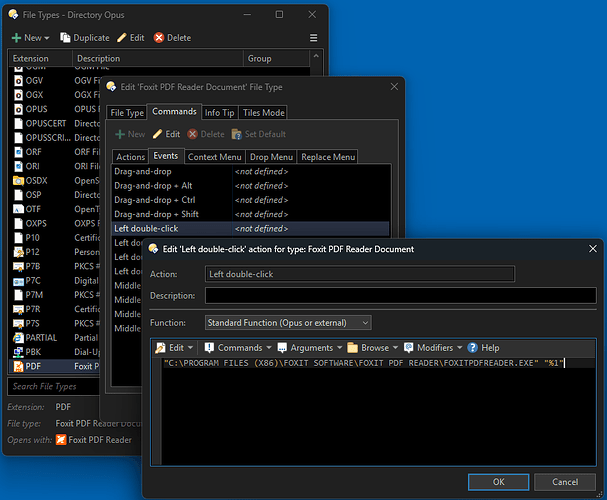Open the Actions sub-tab
Image resolution: width=607 pixels, height=500 pixels.
pyautogui.click(x=130, y=157)
